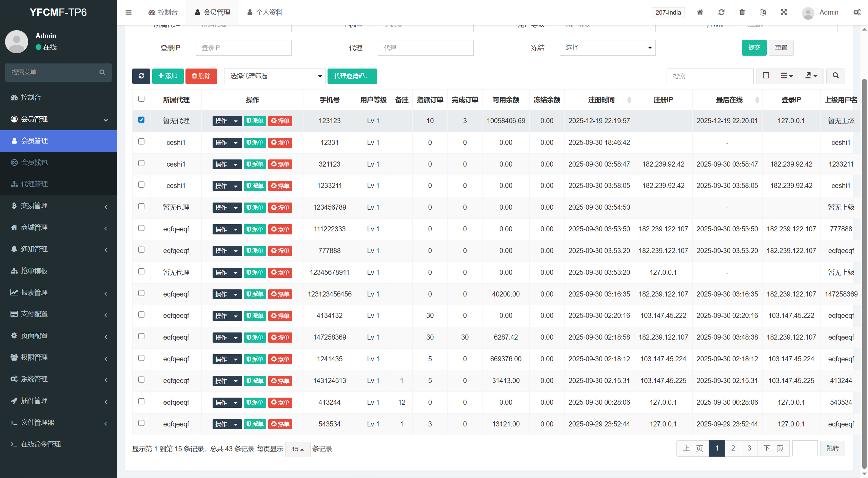The width and height of the screenshot is (868, 478).
Task: Switch to the 个人资料 tab
Action: click(265, 12)
